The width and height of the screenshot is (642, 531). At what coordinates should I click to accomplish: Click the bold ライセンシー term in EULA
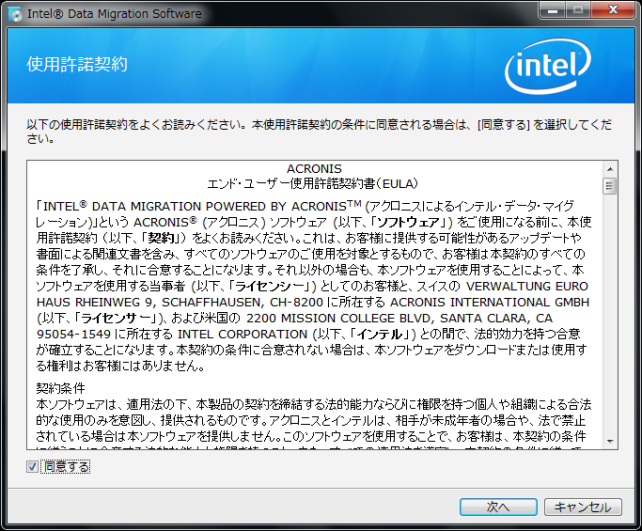[271, 286]
